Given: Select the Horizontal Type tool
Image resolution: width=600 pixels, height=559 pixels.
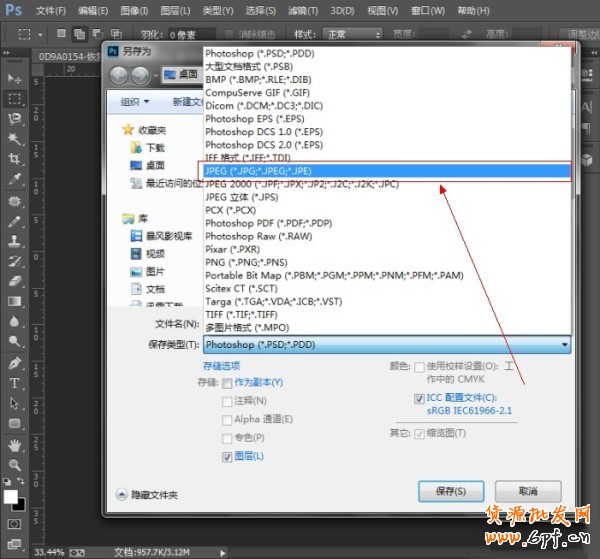Looking at the screenshot, I should pos(15,383).
